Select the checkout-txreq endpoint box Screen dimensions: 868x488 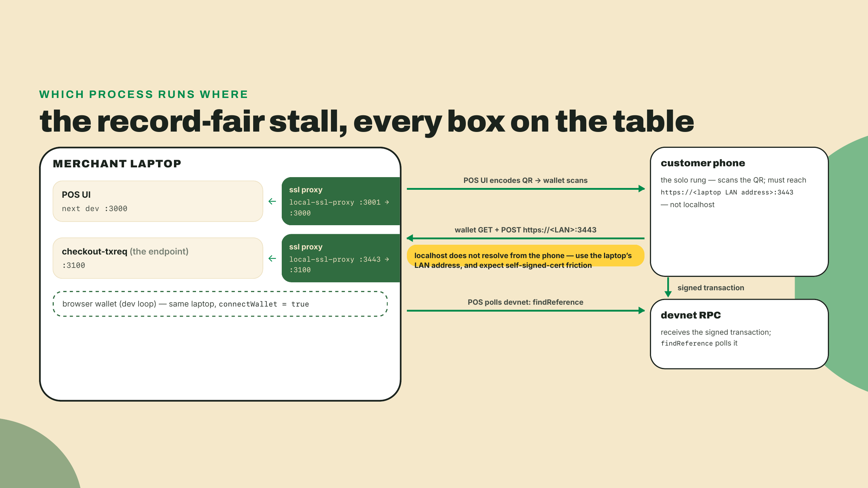point(158,258)
